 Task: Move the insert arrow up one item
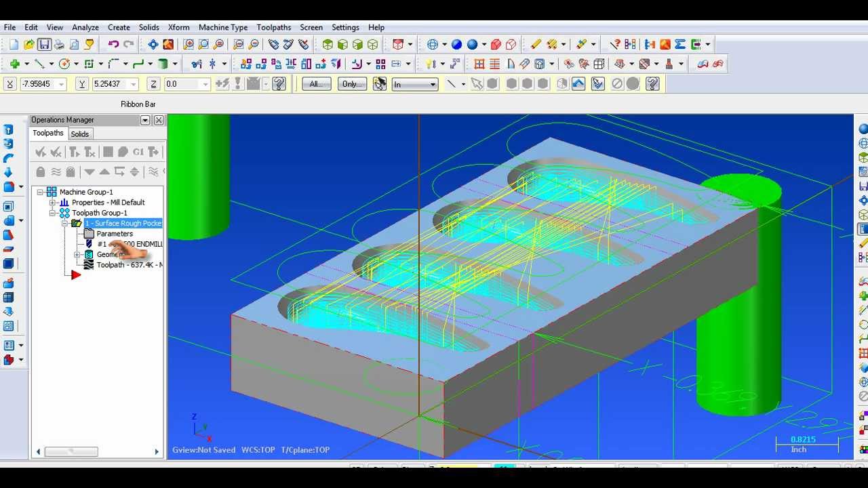tap(104, 172)
